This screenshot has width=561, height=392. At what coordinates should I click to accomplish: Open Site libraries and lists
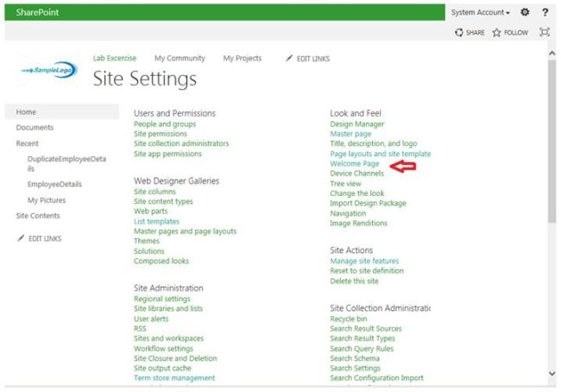(x=168, y=308)
